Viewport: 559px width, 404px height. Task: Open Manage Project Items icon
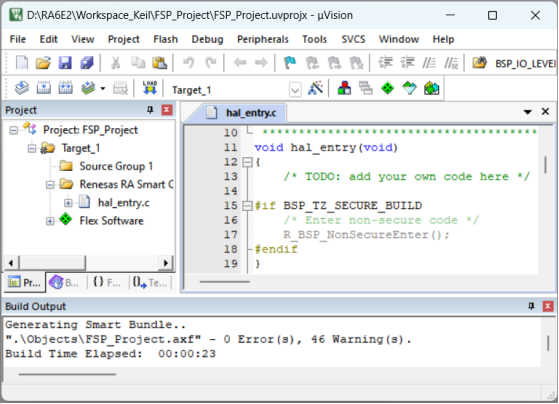[344, 88]
